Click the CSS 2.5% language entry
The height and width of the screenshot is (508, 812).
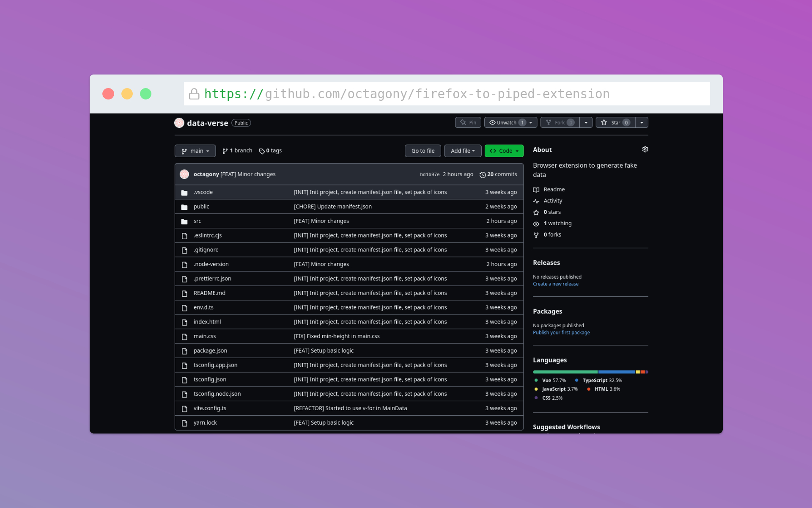pos(548,398)
